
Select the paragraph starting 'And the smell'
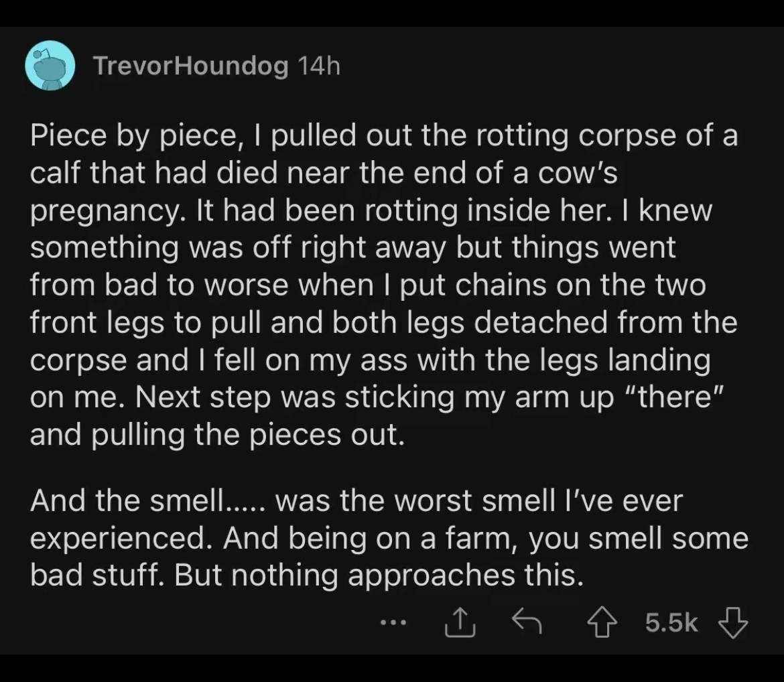(389, 537)
